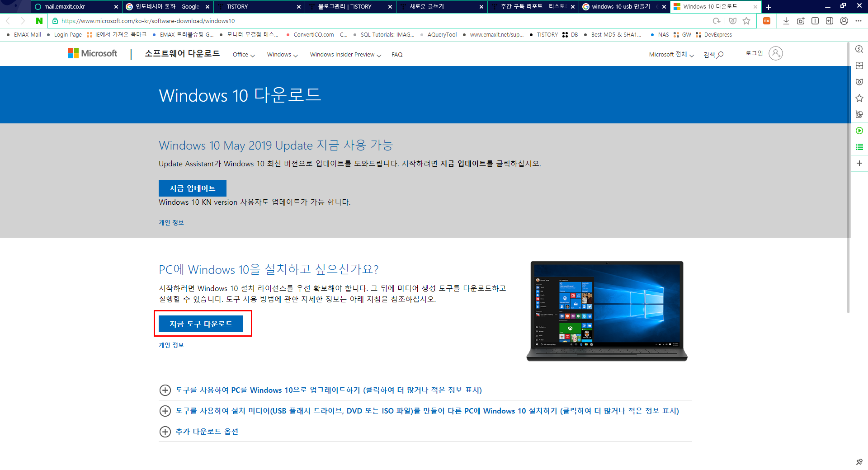Open the Login Page bookmark

[64, 35]
